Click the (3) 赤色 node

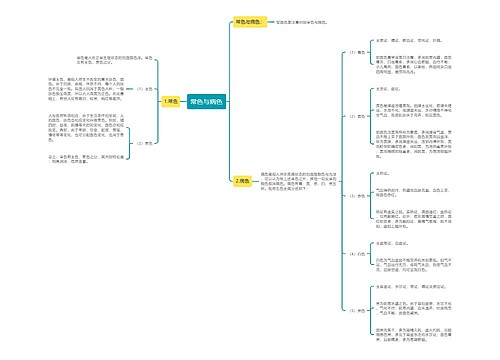[357, 196]
